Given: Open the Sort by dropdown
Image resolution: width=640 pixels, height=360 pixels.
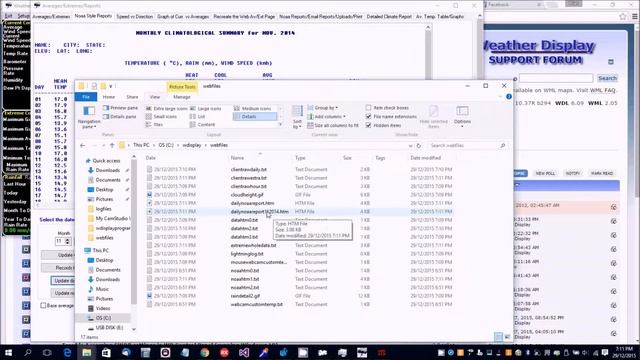Looking at the screenshot, I should click(297, 117).
